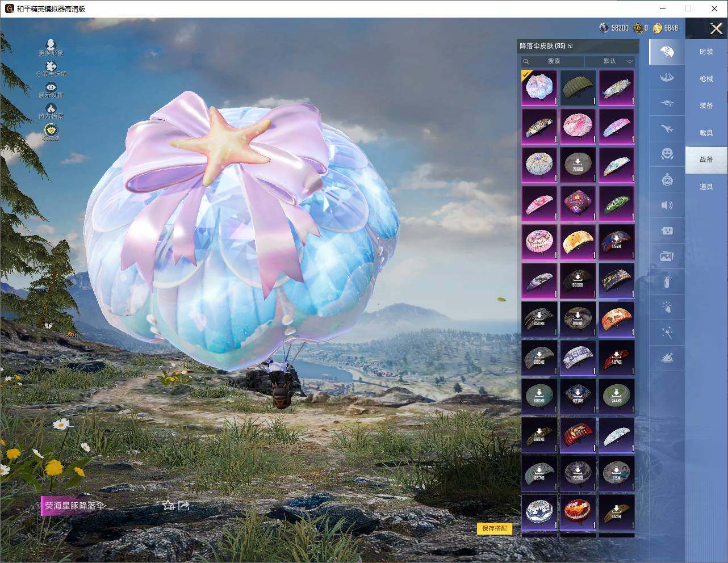Download the 680KB green parachute skin
Image resolution: width=728 pixels, height=563 pixels.
[x=539, y=396]
